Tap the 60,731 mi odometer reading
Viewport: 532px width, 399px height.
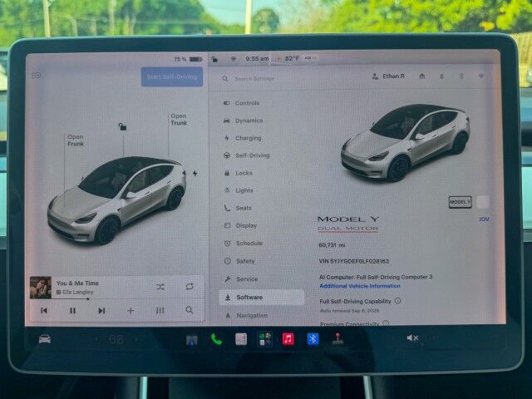(x=332, y=245)
